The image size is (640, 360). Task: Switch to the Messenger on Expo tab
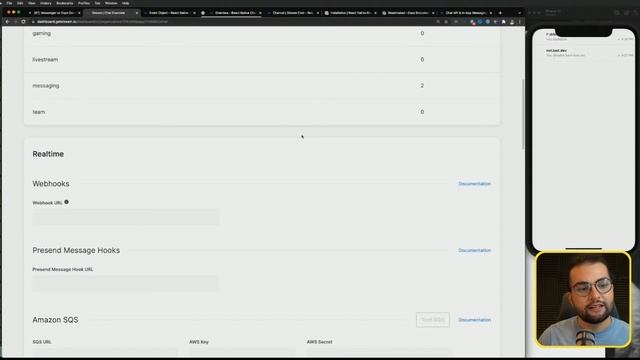pyautogui.click(x=54, y=13)
